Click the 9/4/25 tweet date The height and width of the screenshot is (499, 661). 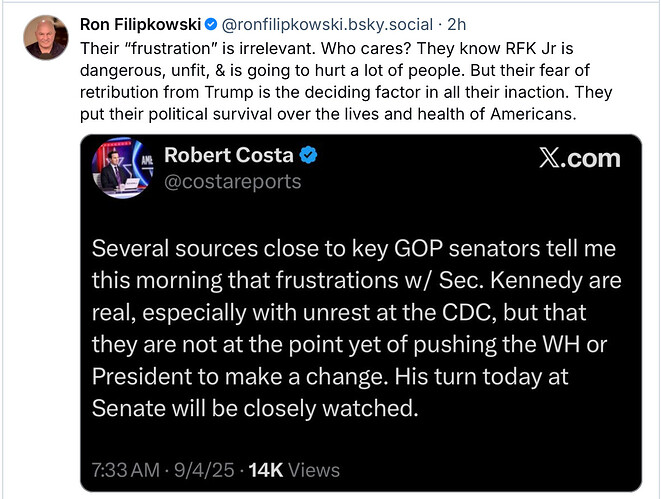(204, 470)
